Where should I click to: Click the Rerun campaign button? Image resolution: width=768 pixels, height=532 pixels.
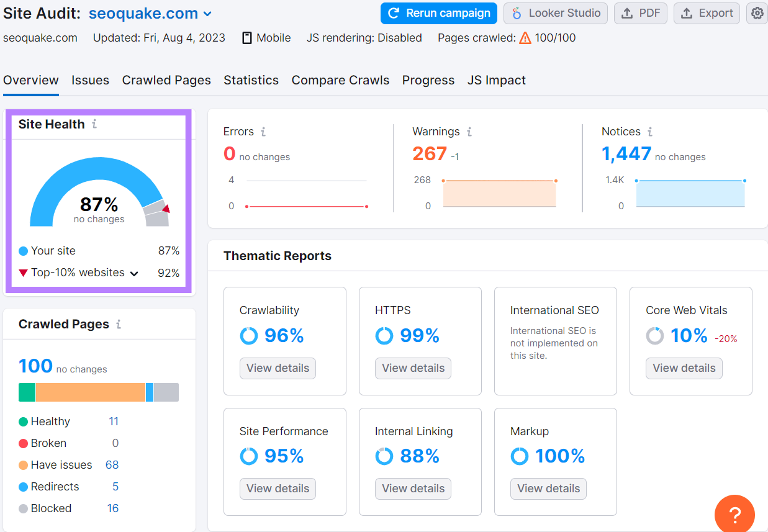pos(439,13)
